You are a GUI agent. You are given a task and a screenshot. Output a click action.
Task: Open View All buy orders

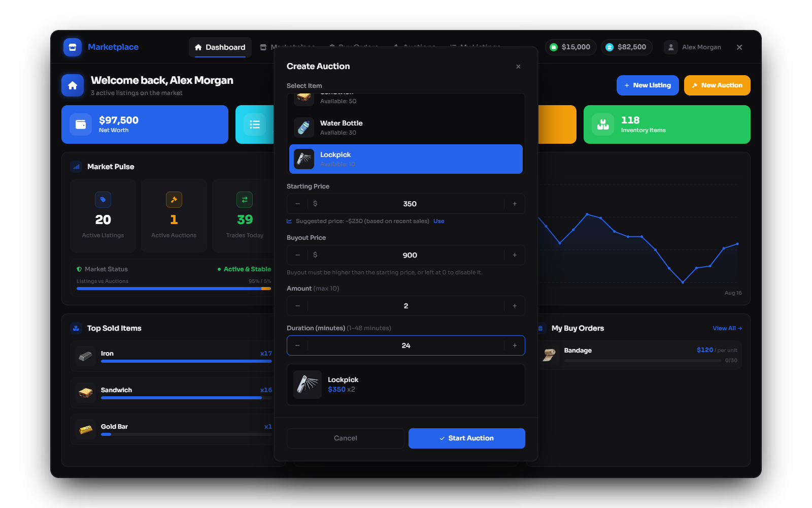point(727,328)
